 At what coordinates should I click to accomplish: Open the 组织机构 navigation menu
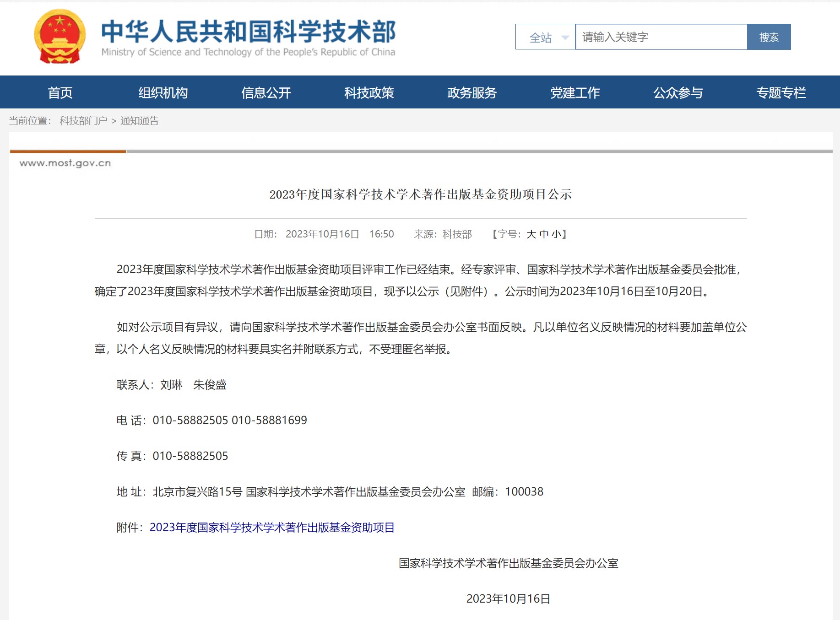(163, 92)
